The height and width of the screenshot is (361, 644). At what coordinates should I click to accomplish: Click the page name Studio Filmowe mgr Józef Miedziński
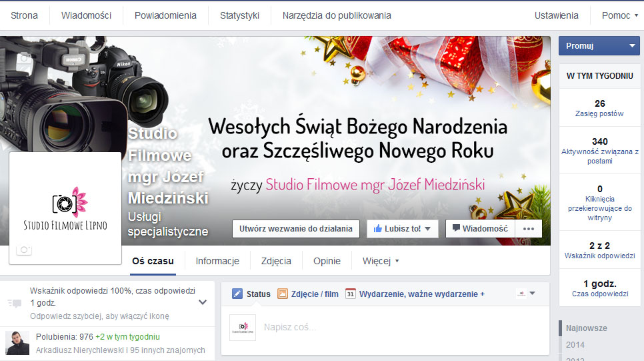(x=168, y=165)
